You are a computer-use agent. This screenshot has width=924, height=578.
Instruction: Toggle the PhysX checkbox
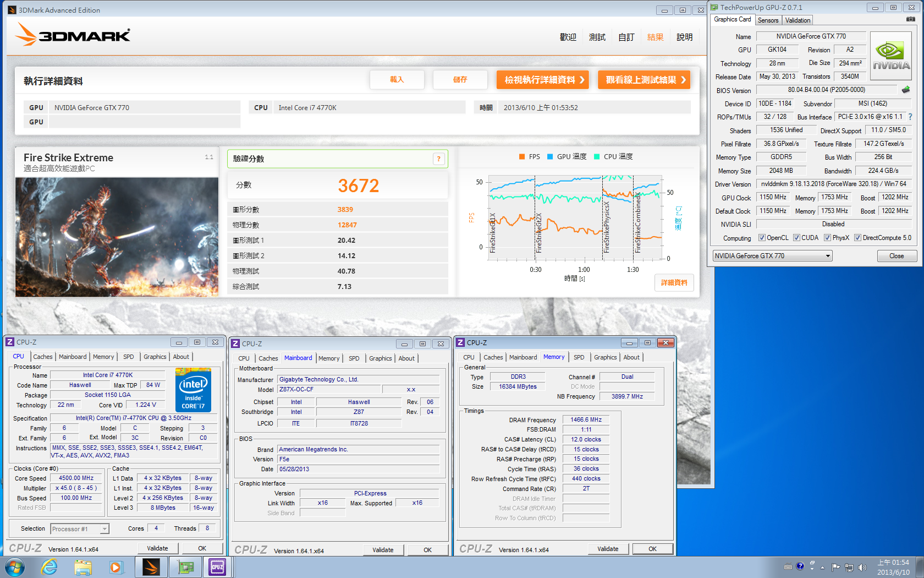tap(827, 238)
